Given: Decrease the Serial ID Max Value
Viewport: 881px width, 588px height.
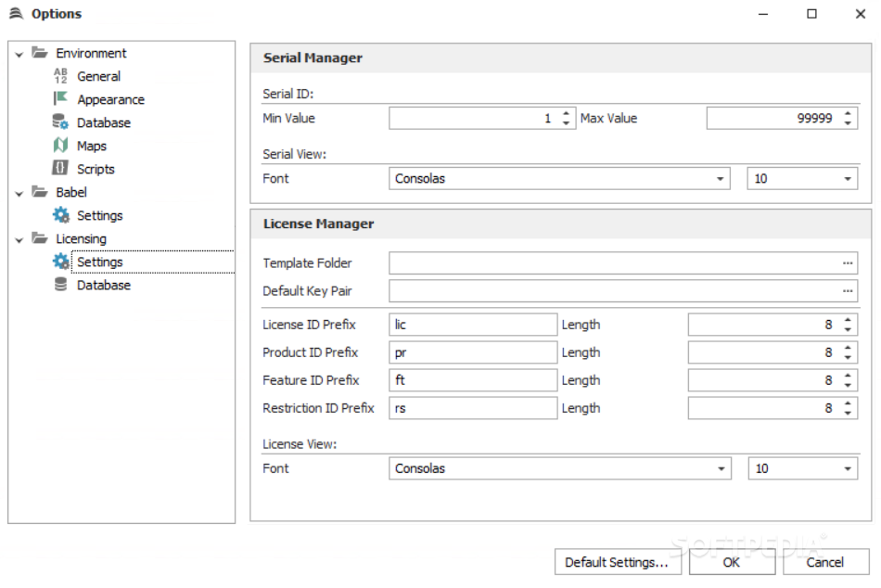Looking at the screenshot, I should click(x=848, y=123).
